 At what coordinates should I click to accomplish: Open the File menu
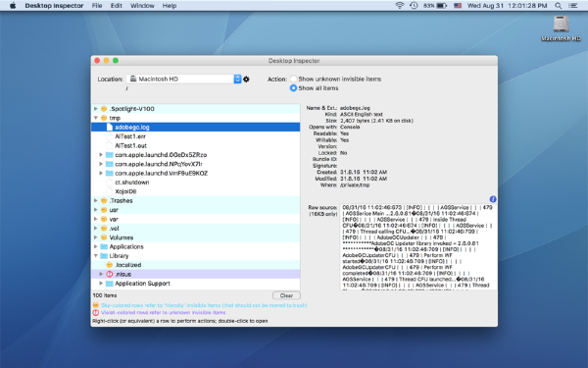coord(97,6)
